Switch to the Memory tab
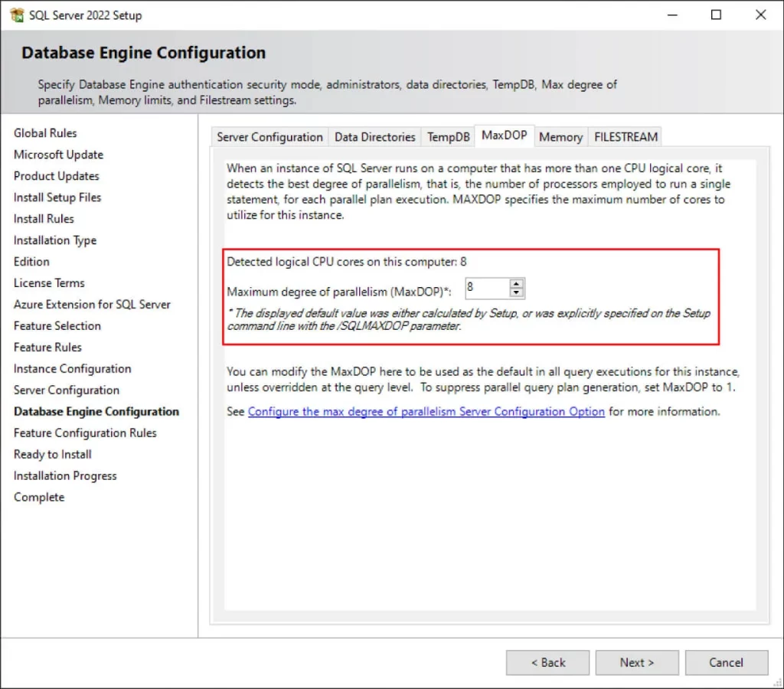Image resolution: width=784 pixels, height=689 pixels. pyautogui.click(x=560, y=136)
